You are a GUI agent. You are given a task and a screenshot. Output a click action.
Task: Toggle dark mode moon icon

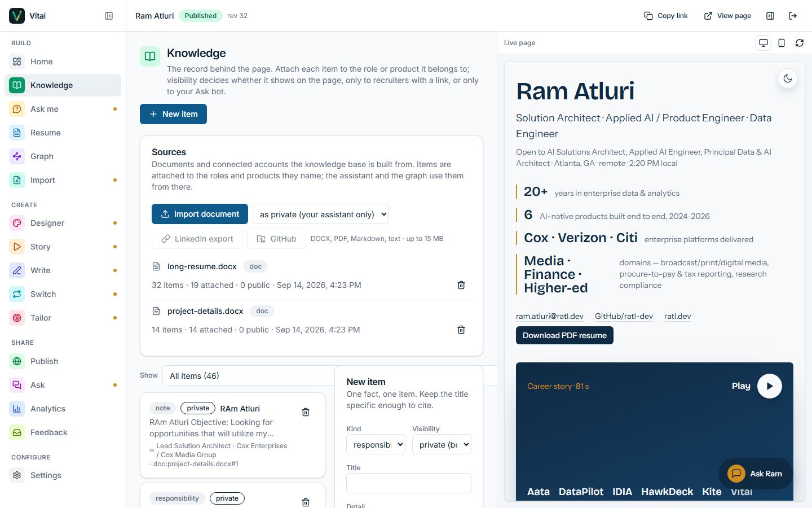click(x=788, y=79)
